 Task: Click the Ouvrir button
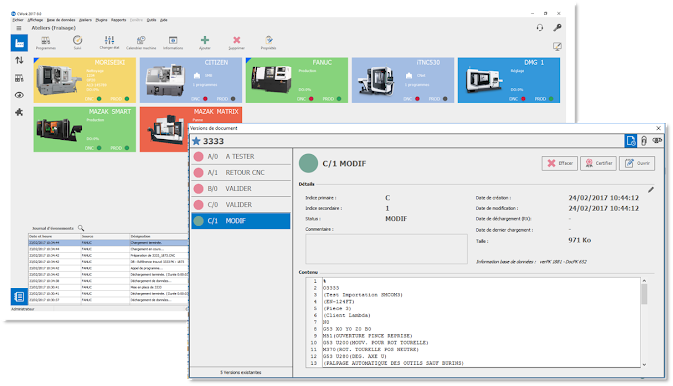637,163
